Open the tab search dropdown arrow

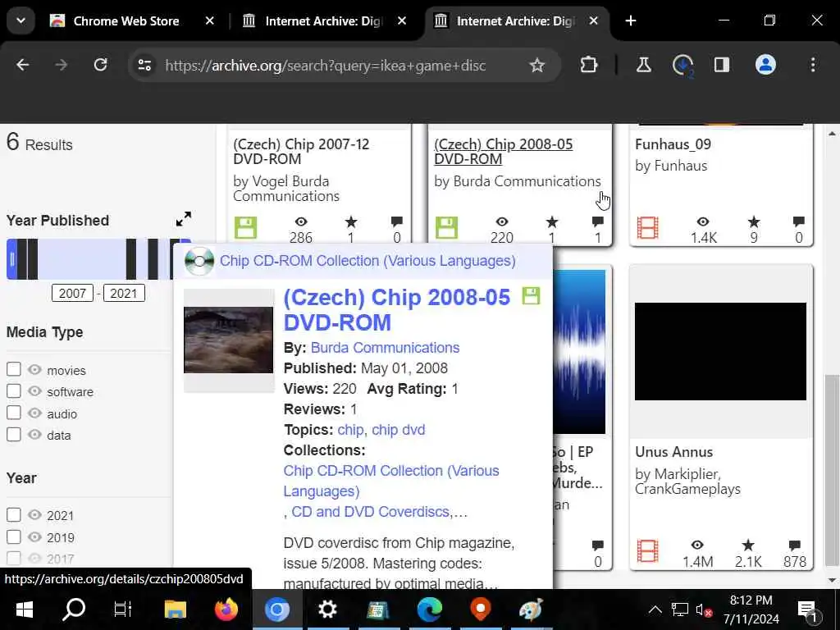[x=21, y=21]
